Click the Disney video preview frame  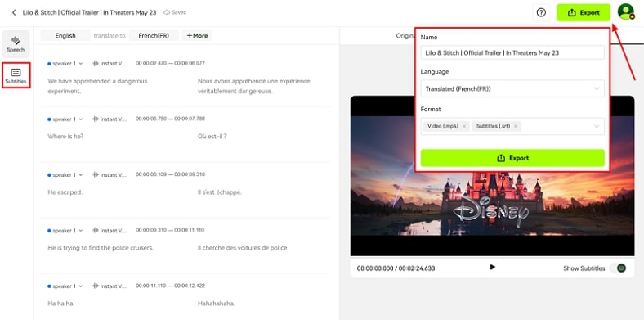coord(492,176)
